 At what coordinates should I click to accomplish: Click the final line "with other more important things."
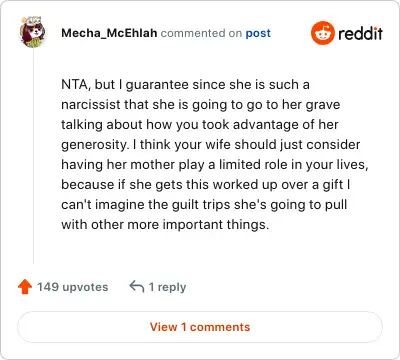[x=165, y=225]
